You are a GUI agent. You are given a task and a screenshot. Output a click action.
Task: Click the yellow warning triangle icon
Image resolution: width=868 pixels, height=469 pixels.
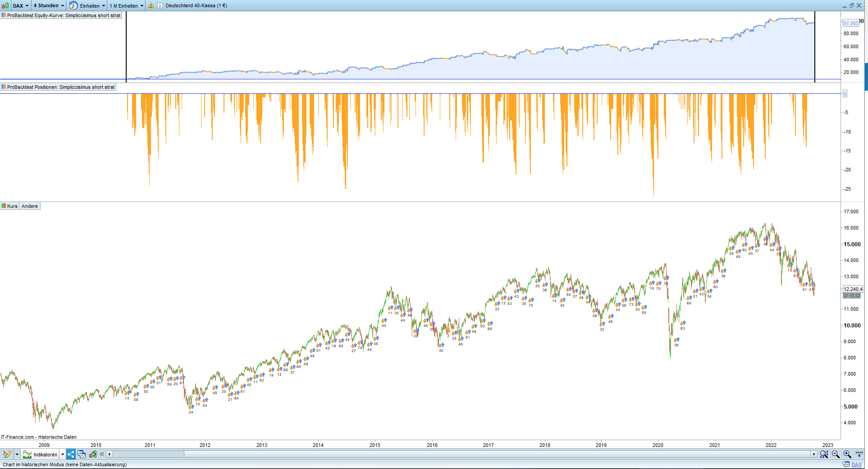[x=151, y=6]
